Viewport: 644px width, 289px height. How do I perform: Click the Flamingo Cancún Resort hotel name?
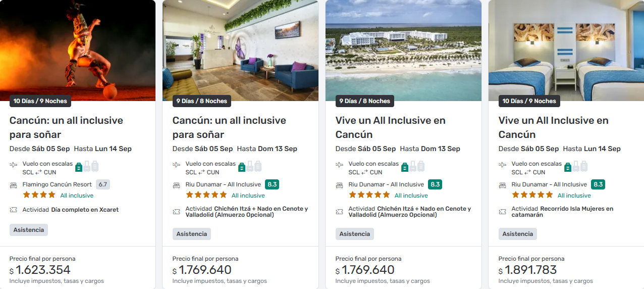(57, 184)
